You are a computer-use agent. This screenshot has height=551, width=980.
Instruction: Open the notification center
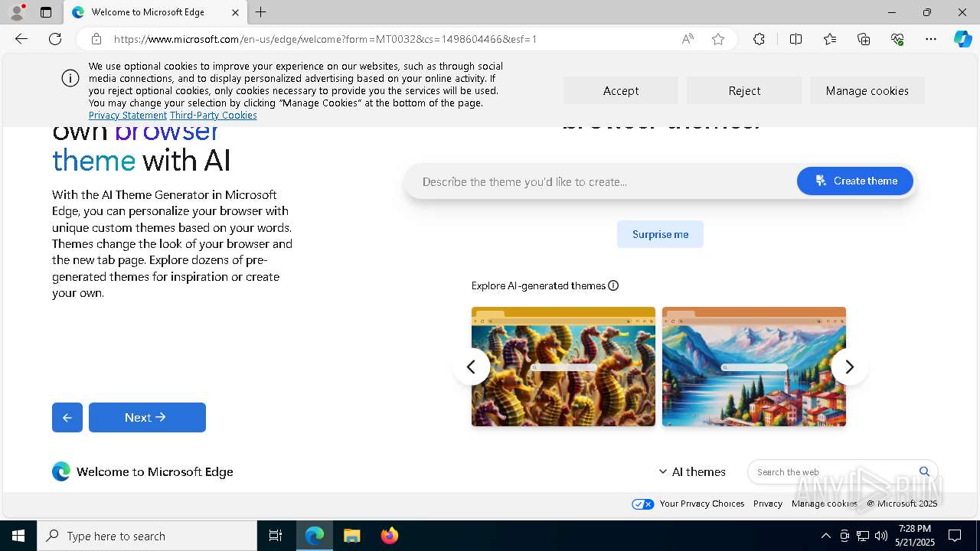pyautogui.click(x=955, y=536)
